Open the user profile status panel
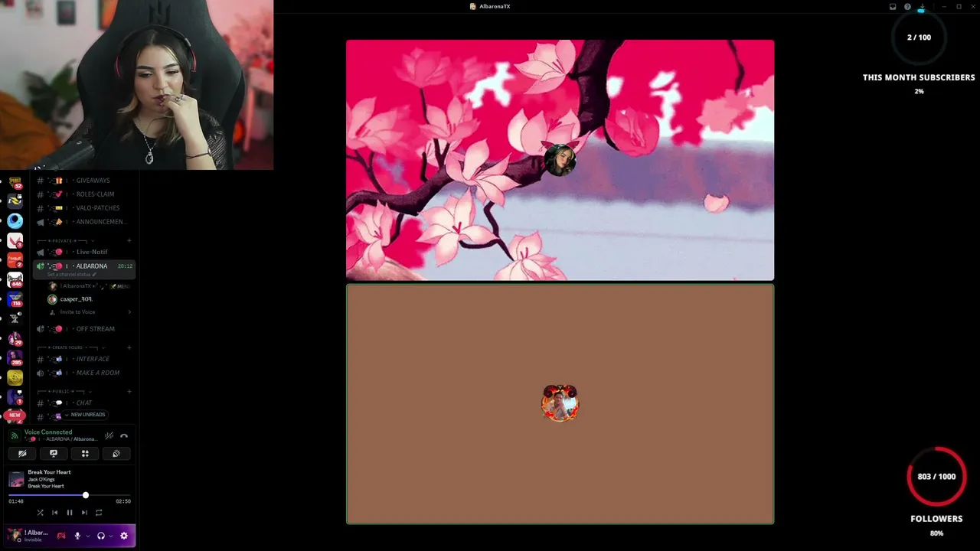 pos(28,536)
